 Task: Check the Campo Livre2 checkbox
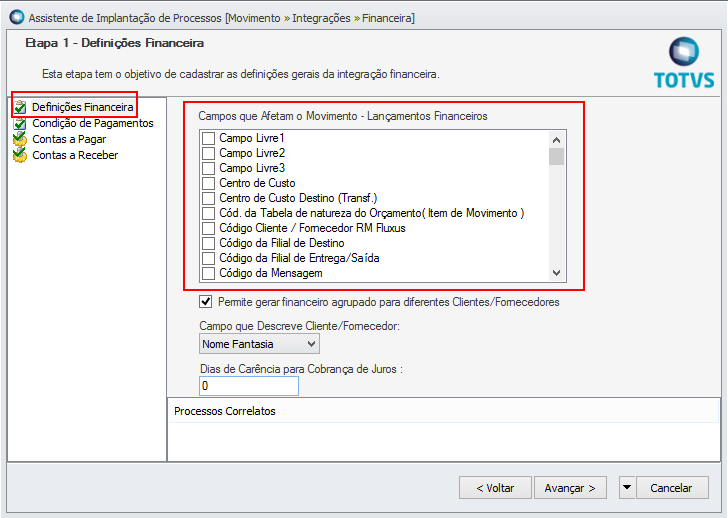pos(208,153)
